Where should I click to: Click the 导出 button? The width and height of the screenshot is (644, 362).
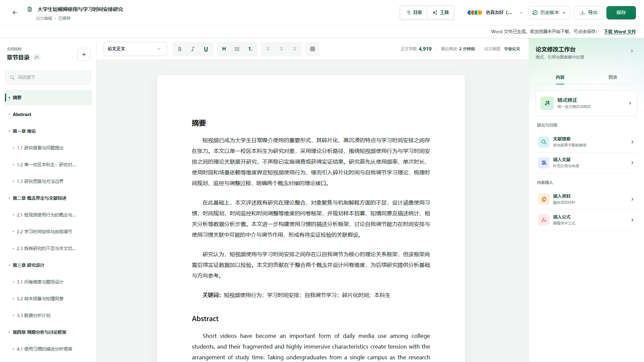[588, 13]
